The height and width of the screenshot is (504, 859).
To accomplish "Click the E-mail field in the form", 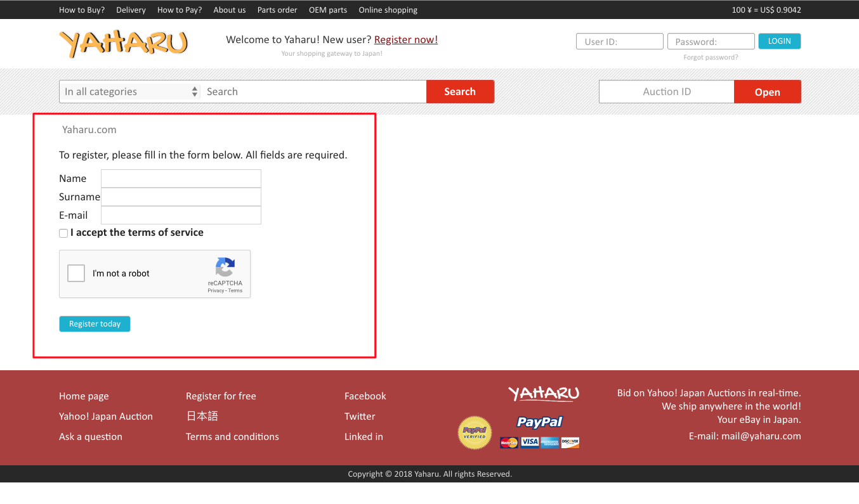I will click(181, 215).
